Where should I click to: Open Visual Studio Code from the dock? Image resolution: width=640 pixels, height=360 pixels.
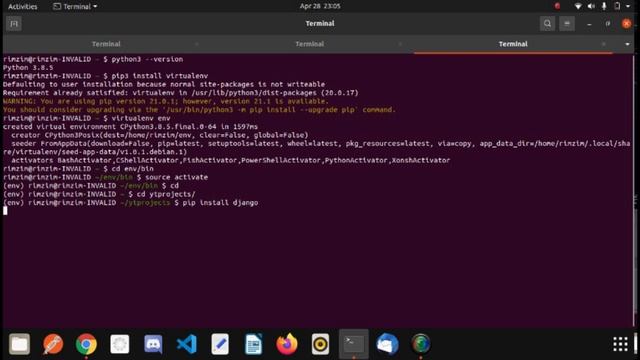pyautogui.click(x=187, y=344)
